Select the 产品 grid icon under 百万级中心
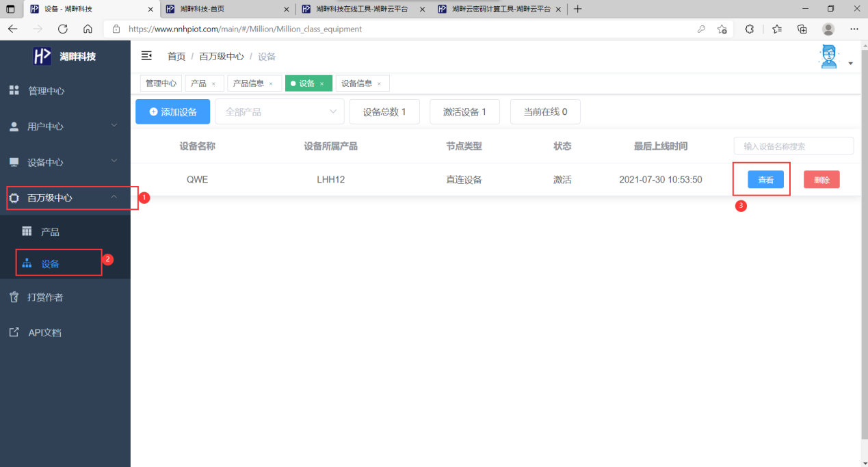The height and width of the screenshot is (467, 868). tap(25, 231)
